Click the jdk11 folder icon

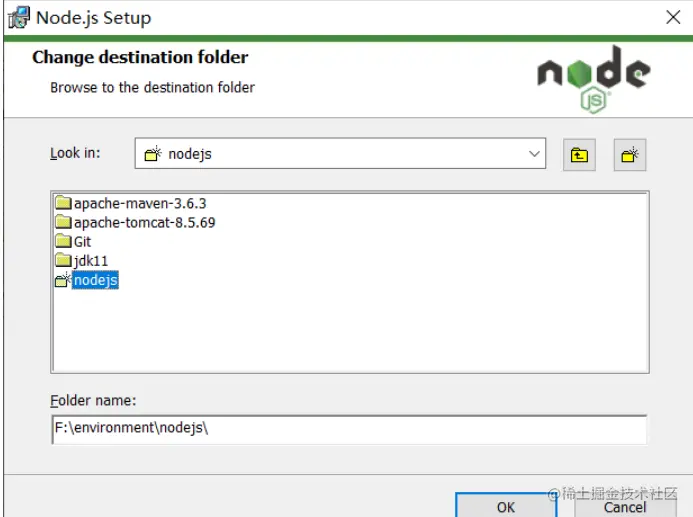(63, 260)
